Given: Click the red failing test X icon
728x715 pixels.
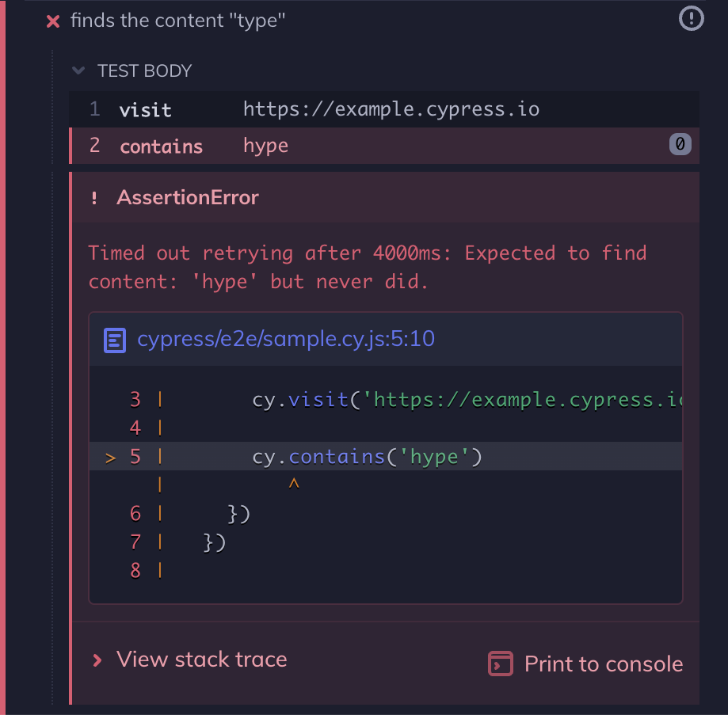Looking at the screenshot, I should 52,21.
